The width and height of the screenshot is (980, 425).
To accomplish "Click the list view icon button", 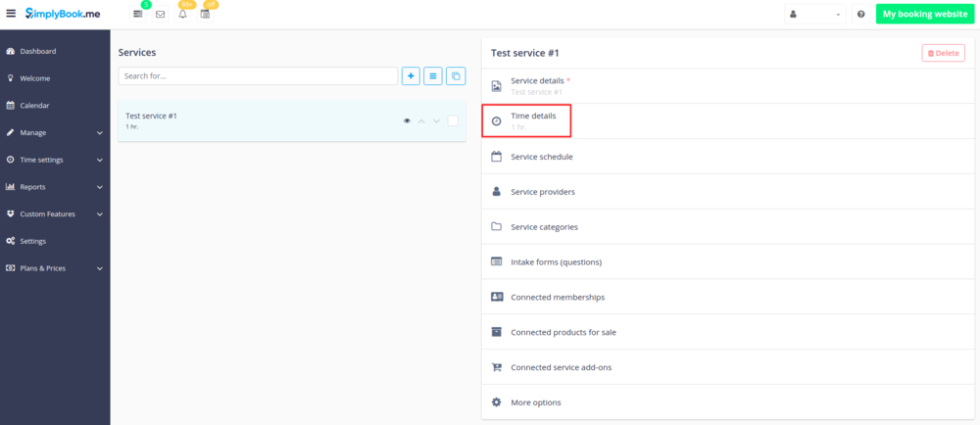I will pyautogui.click(x=433, y=75).
